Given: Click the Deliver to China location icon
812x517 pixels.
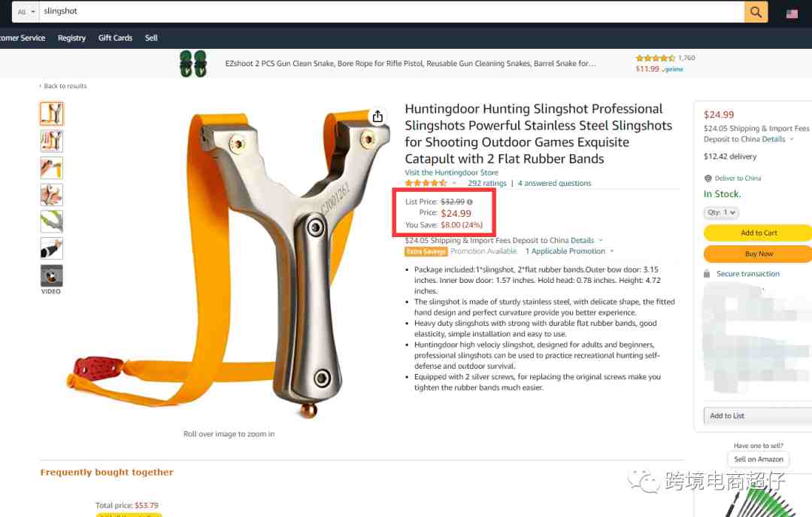Looking at the screenshot, I should [x=708, y=178].
